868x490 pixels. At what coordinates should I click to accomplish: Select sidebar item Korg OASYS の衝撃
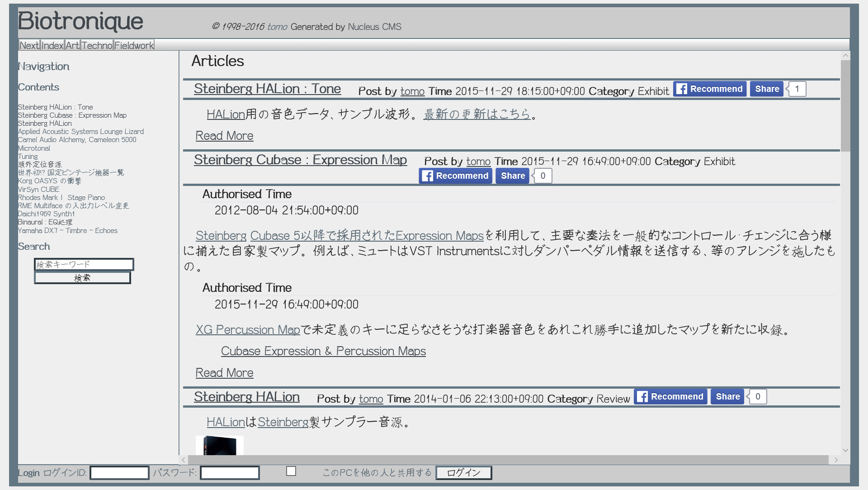[x=50, y=181]
